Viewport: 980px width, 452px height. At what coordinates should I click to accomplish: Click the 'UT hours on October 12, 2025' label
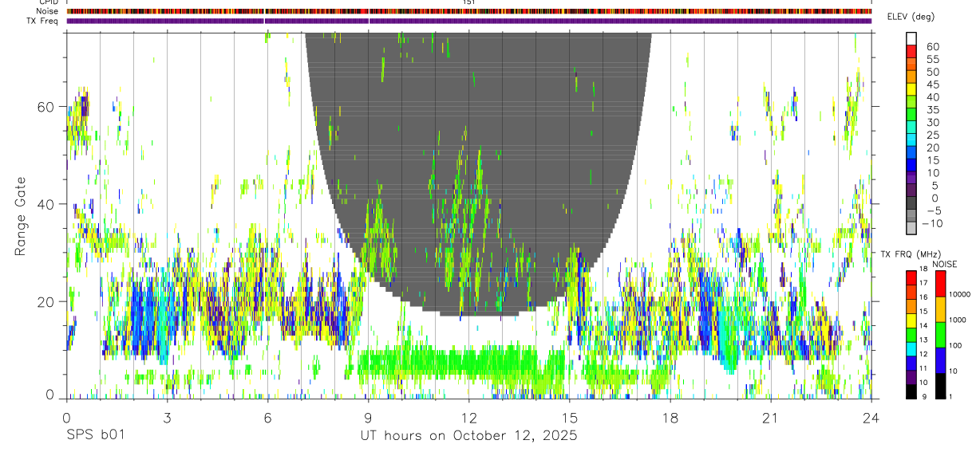tap(469, 436)
